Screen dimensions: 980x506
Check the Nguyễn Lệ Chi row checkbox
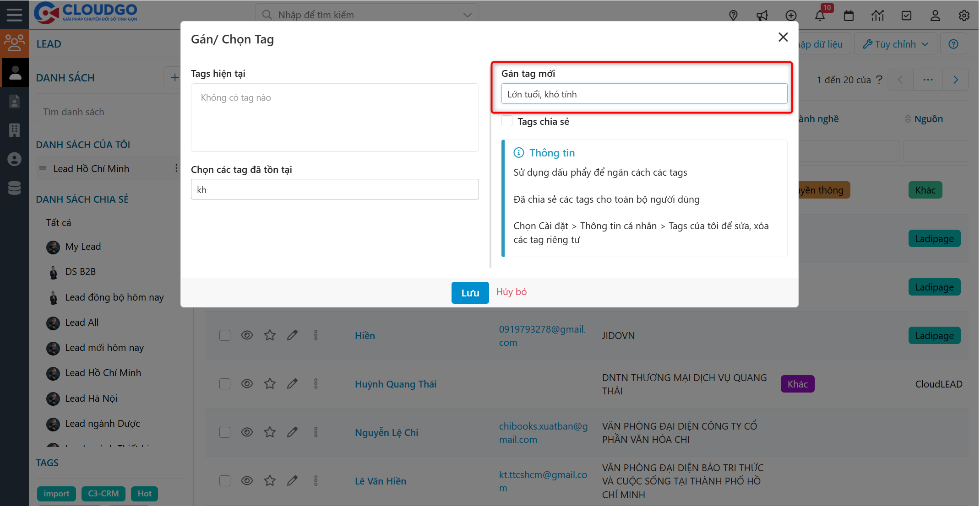[x=225, y=432]
